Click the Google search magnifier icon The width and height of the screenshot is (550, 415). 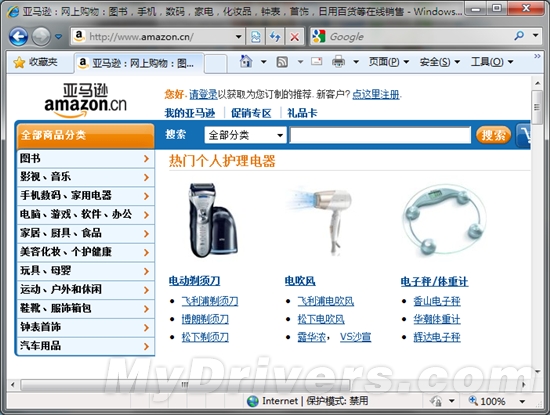[519, 35]
